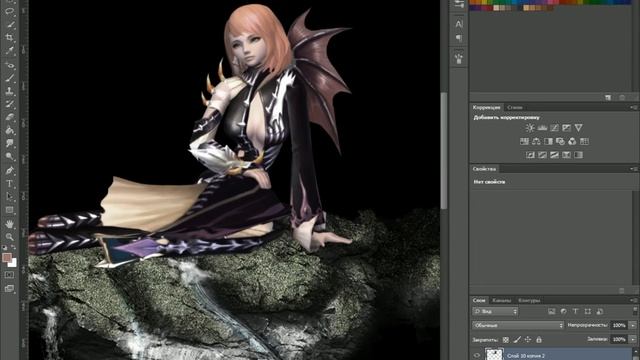640x360 pixels.
Task: Add a Levels adjustment
Action: (542, 128)
